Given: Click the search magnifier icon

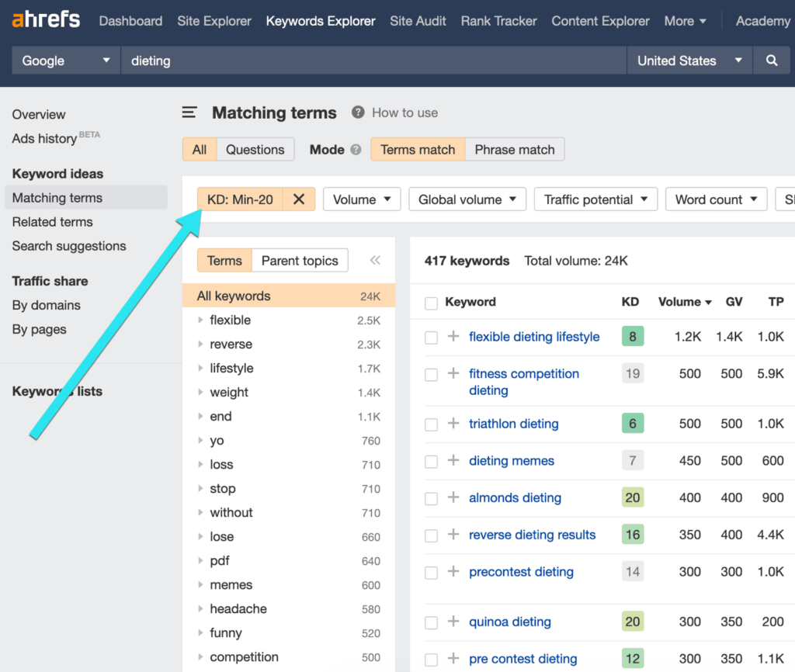Looking at the screenshot, I should point(772,60).
